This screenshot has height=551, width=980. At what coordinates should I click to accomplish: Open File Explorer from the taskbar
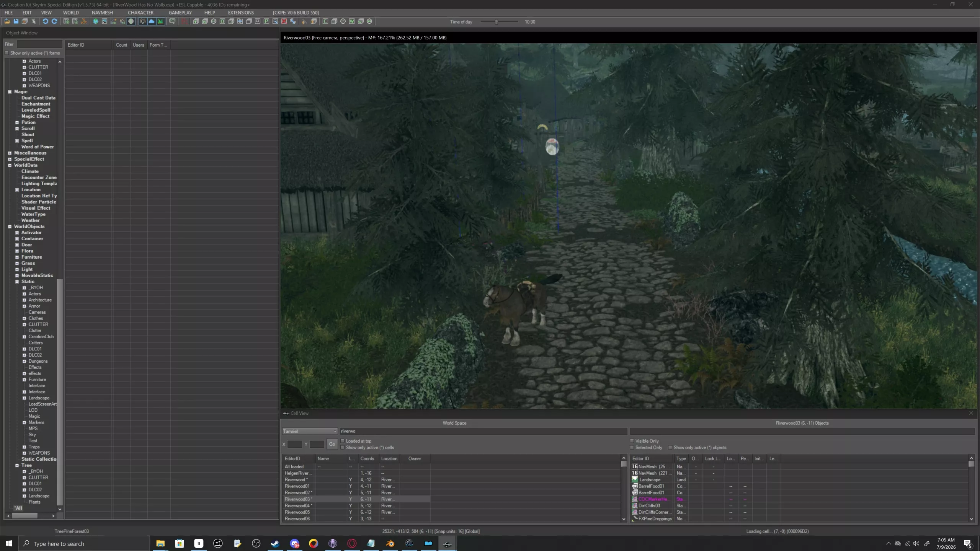160,543
